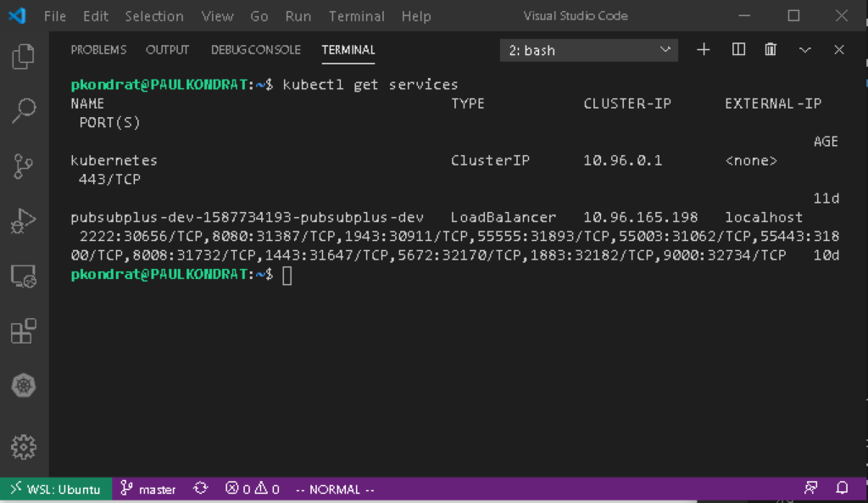Kill the terminal with the trash icon
868x503 pixels.
(x=770, y=49)
